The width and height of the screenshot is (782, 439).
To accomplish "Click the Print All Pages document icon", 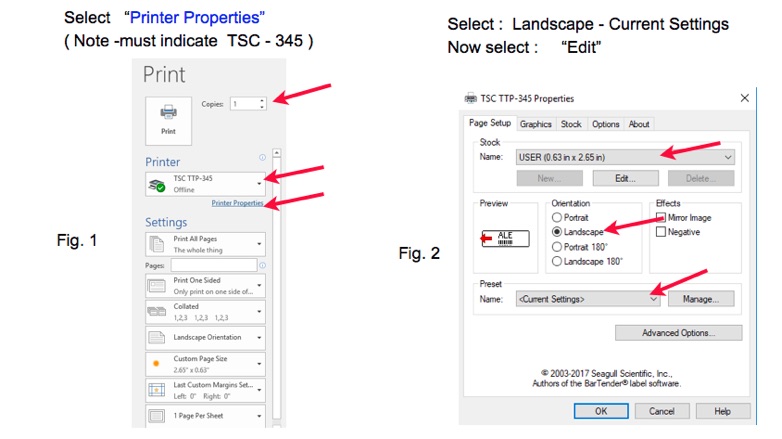I will (x=157, y=244).
